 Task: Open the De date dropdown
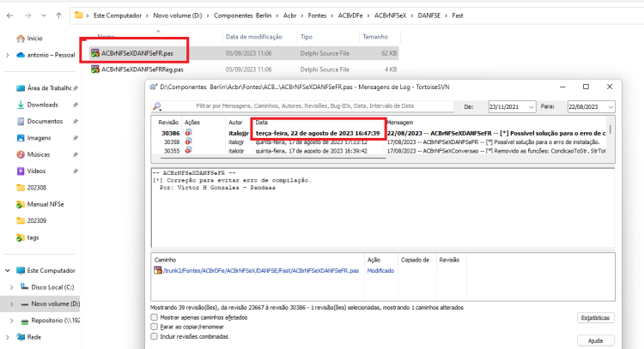[531, 107]
